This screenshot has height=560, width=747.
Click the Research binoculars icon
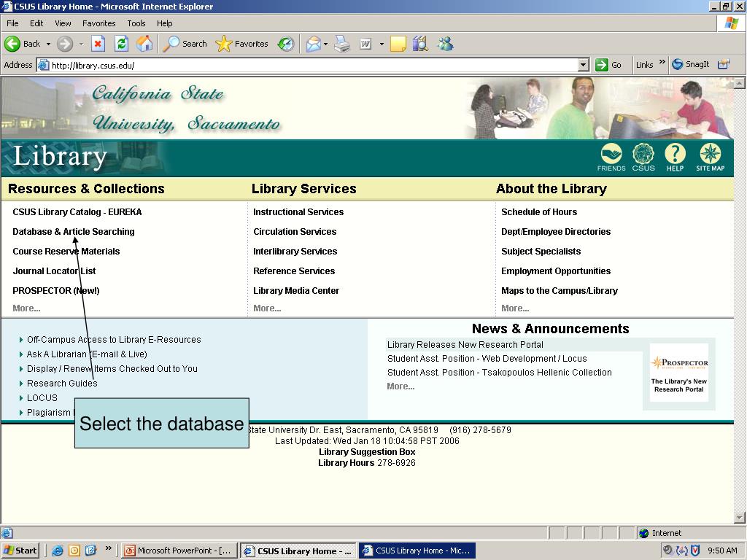[x=421, y=44]
